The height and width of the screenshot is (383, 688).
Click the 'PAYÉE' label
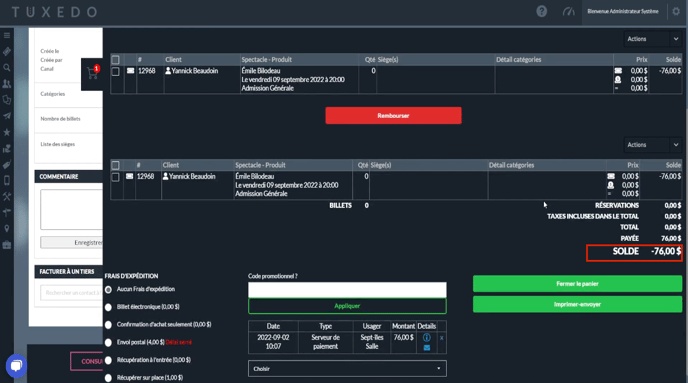630,238
